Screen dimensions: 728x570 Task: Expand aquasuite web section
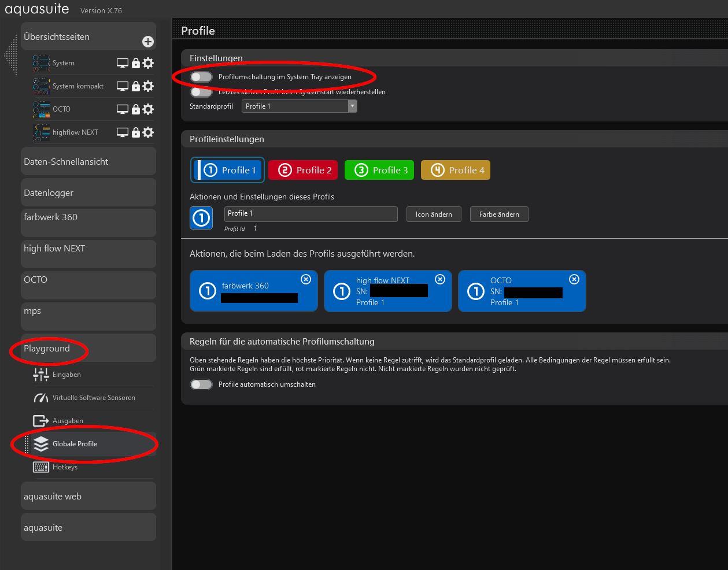pyautogui.click(x=88, y=495)
